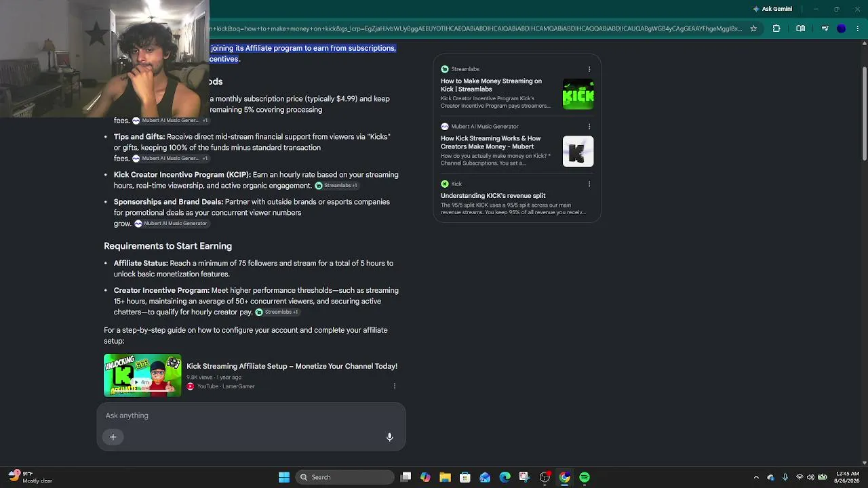The height and width of the screenshot is (488, 868).
Task: Open the Windows Start menu
Action: click(x=284, y=477)
